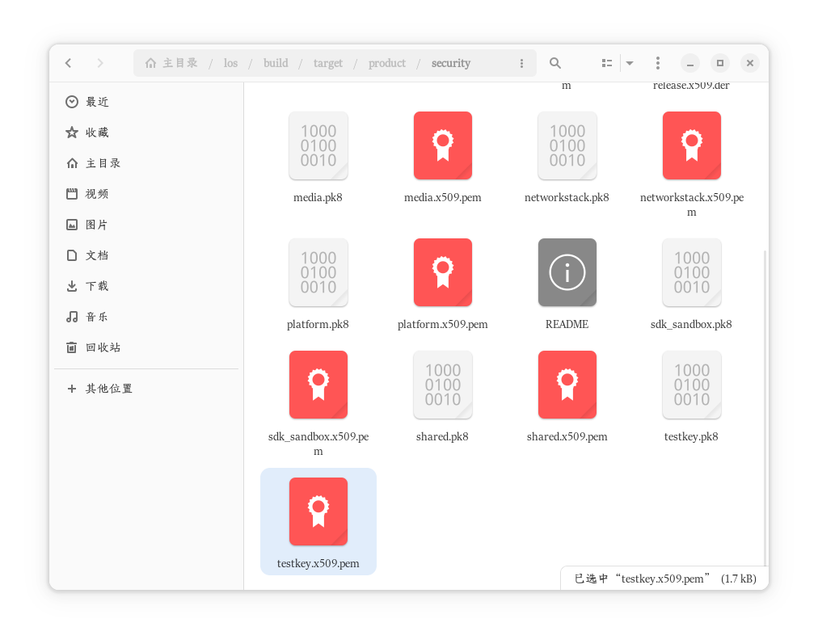This screenshot has height=644, width=818.
Task: Select sdk_sandbox.pk8 file icon
Action: point(692,272)
